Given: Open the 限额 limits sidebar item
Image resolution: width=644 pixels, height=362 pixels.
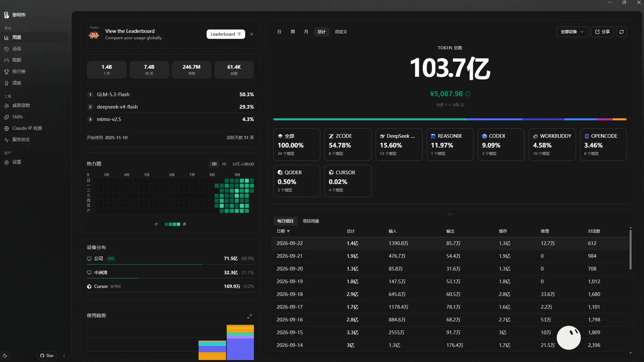Looking at the screenshot, I should pos(35,60).
